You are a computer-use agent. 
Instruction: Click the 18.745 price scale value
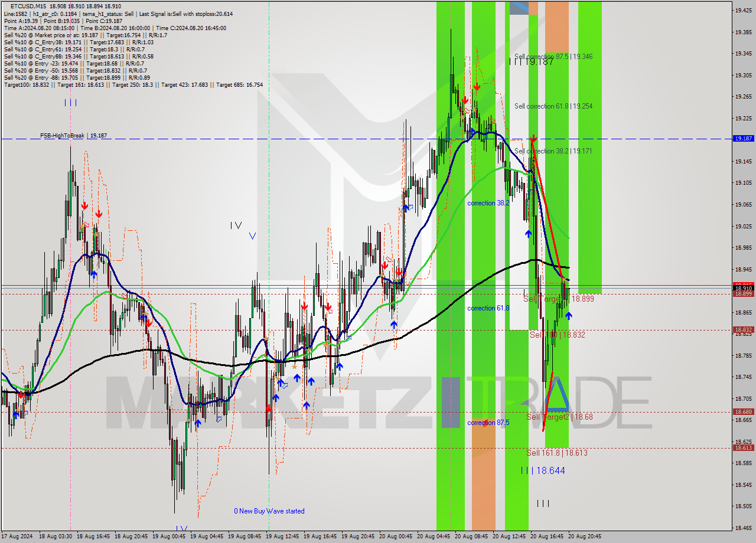tap(743, 377)
